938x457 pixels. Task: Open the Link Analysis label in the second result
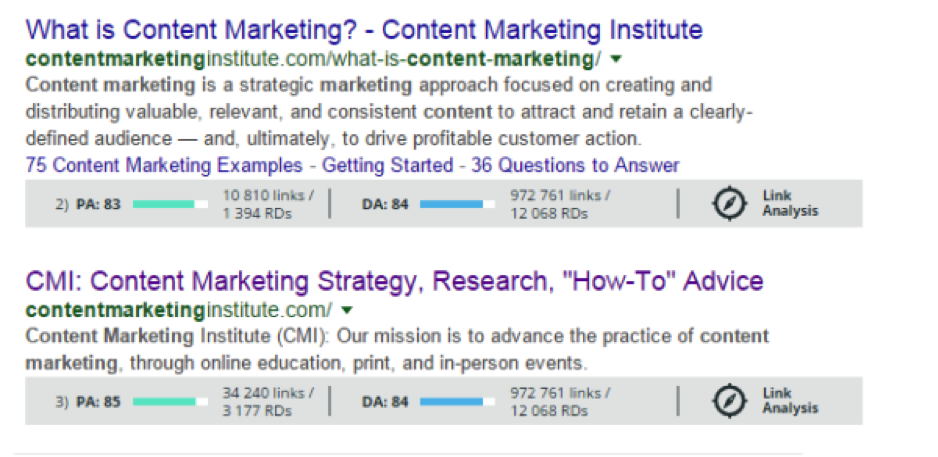[x=789, y=400]
